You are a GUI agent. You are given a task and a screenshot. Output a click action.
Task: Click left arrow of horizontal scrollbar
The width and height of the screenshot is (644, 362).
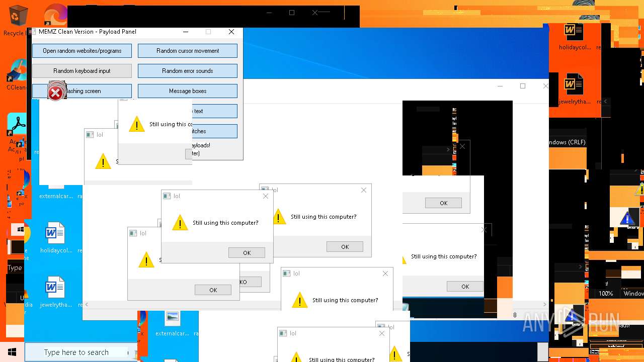87,305
